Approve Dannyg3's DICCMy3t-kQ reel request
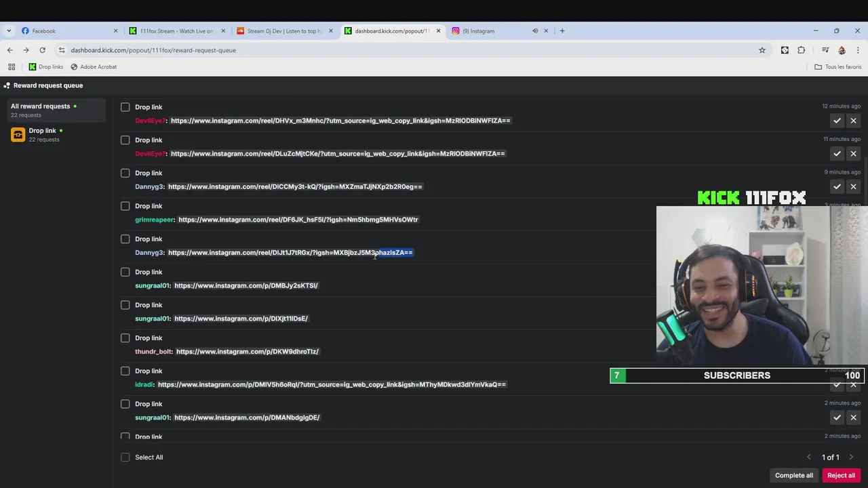 pyautogui.click(x=837, y=186)
